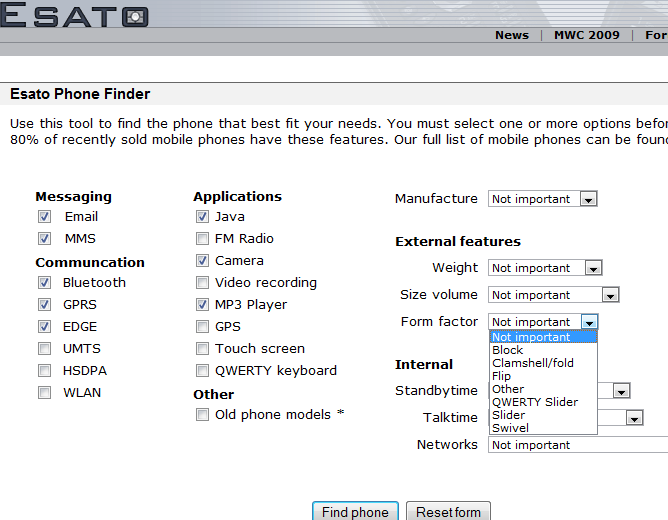Check Video recording option
Image resolution: width=668 pixels, height=520 pixels.
pos(202,283)
